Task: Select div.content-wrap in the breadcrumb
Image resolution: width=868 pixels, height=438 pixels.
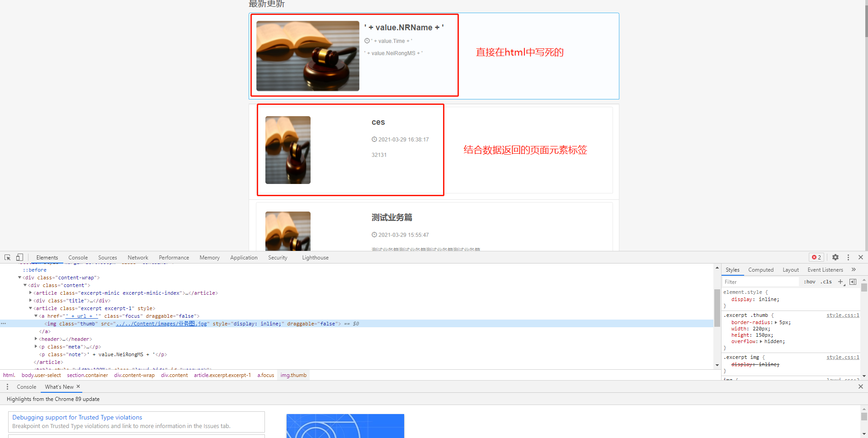Action: point(134,375)
